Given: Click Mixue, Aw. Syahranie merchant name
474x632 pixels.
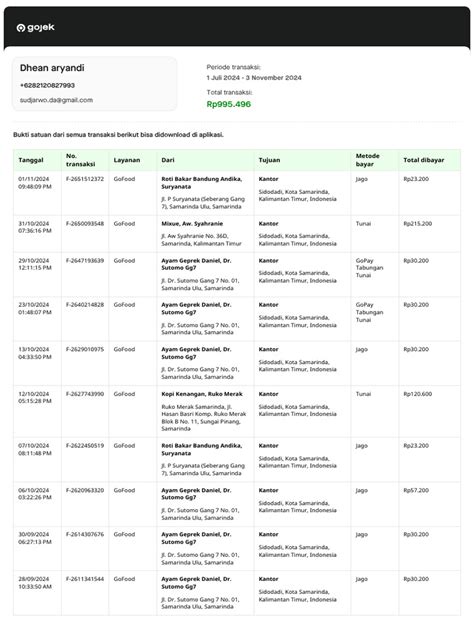Looking at the screenshot, I should pyautogui.click(x=192, y=224).
